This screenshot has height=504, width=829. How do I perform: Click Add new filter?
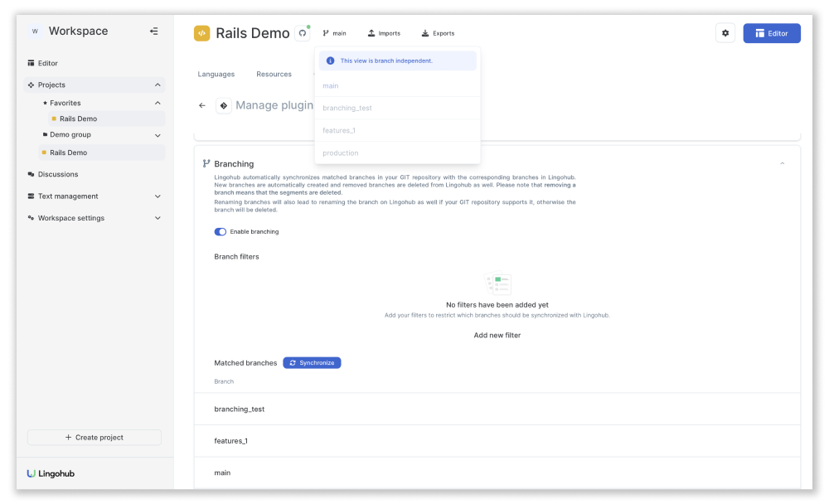point(497,335)
